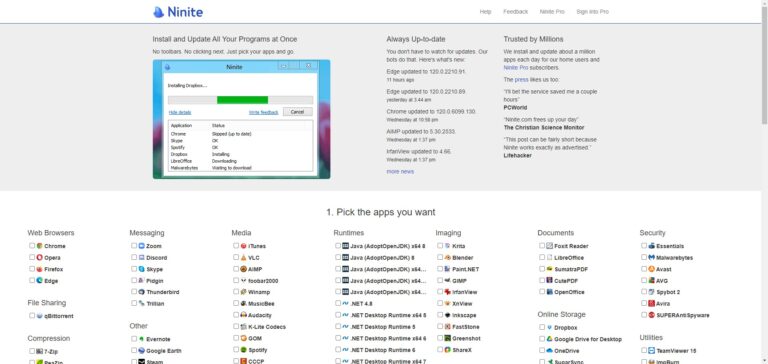The height and width of the screenshot is (364, 768).
Task: Click the Blender app icon
Action: [x=447, y=258]
